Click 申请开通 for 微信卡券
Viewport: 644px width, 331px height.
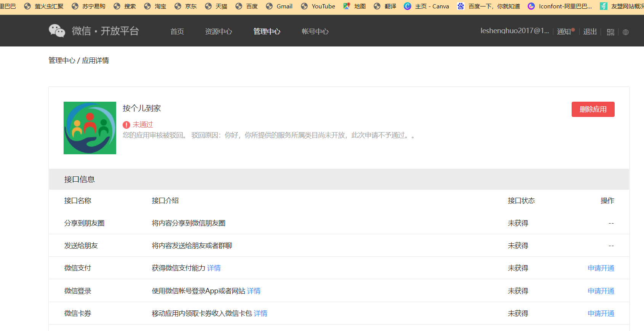tap(601, 313)
